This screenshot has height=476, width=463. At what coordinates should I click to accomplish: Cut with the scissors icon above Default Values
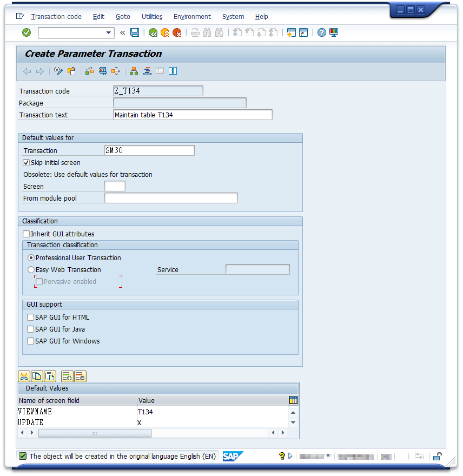click(24, 376)
